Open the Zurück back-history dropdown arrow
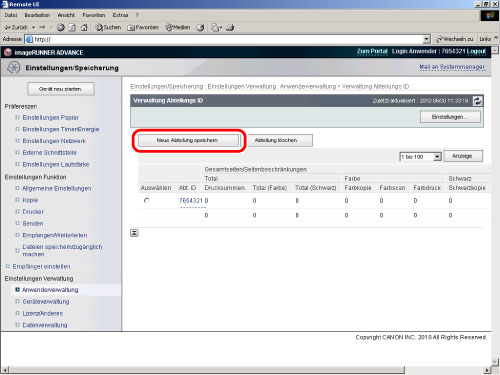500x375 pixels. pyautogui.click(x=33, y=27)
